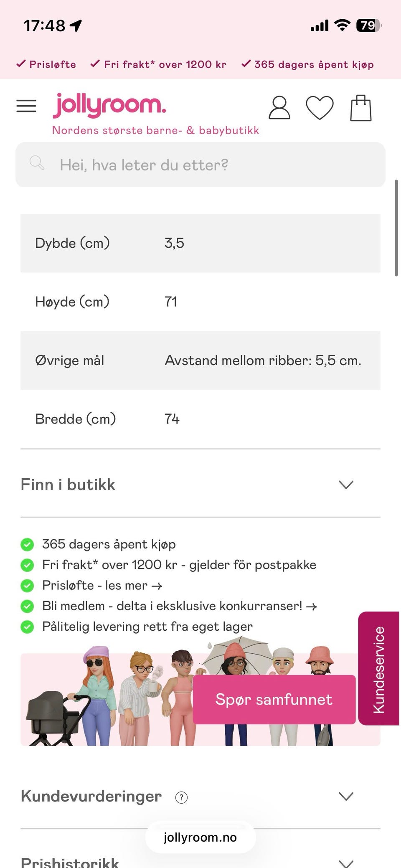401x868 pixels.
Task: Open the user account icon
Action: 279,108
